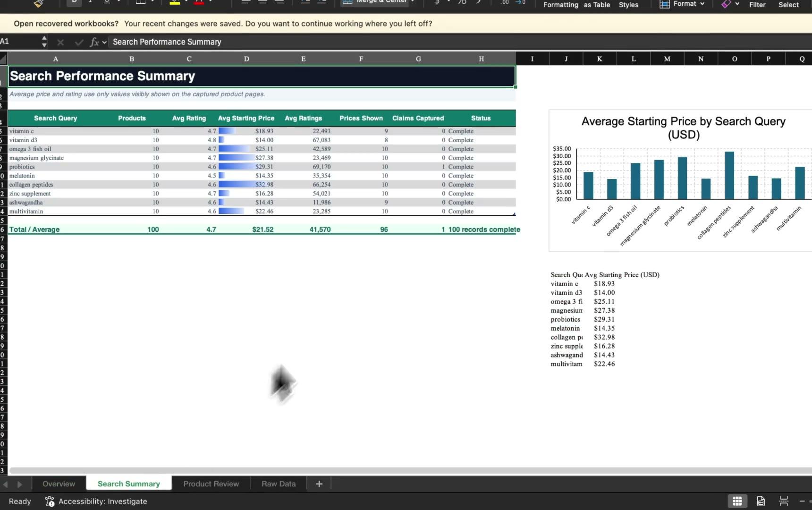Image resolution: width=812 pixels, height=510 pixels.
Task: Confirm formula entry with the checkmark icon
Action: tap(79, 42)
